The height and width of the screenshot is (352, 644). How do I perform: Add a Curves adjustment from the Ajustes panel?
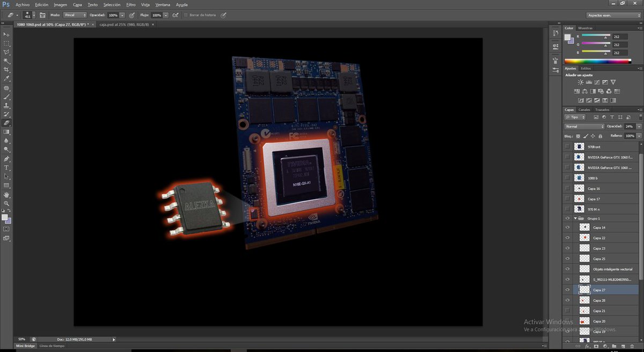pos(597,82)
